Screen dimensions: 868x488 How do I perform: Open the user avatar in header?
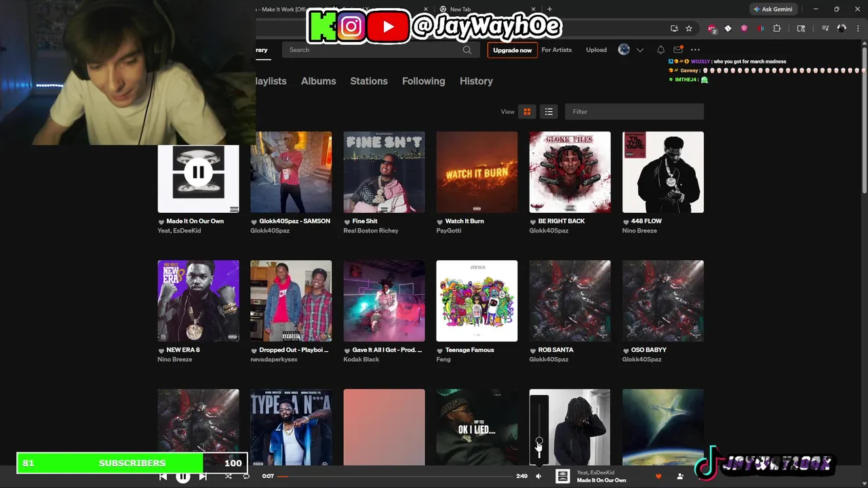coord(624,49)
